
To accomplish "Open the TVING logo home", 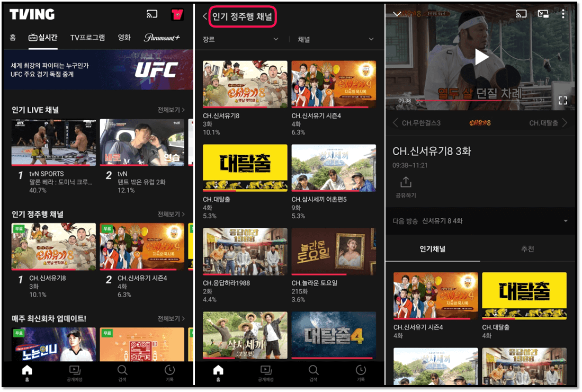I will coord(32,14).
